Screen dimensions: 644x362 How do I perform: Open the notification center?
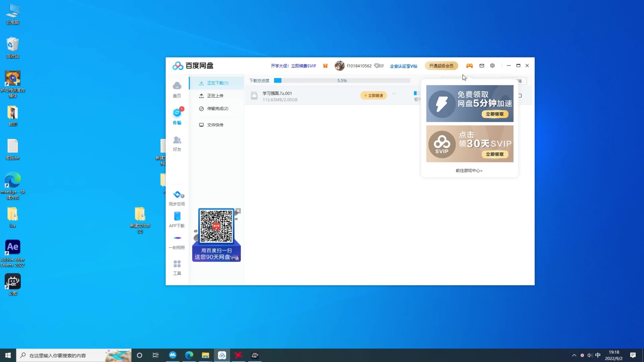633,355
